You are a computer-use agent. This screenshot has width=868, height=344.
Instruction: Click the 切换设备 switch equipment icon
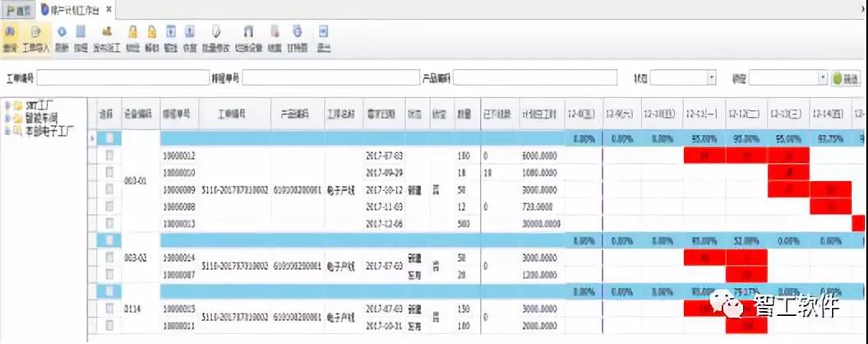(x=247, y=37)
